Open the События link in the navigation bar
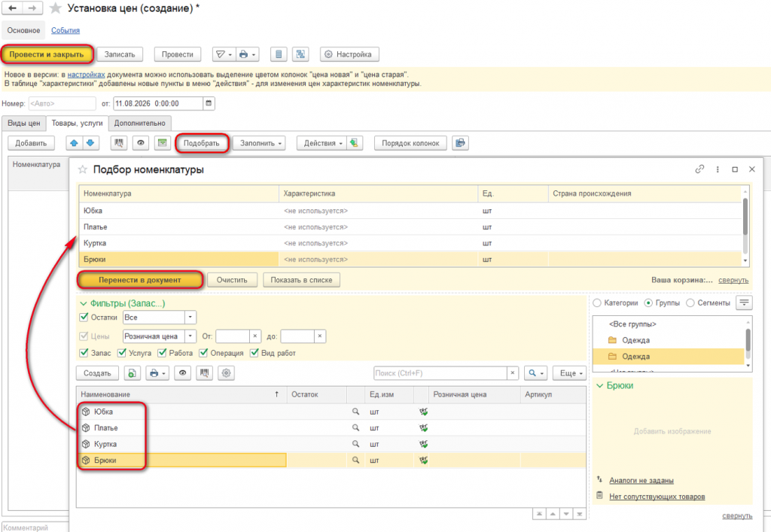The height and width of the screenshot is (532, 771). [66, 30]
